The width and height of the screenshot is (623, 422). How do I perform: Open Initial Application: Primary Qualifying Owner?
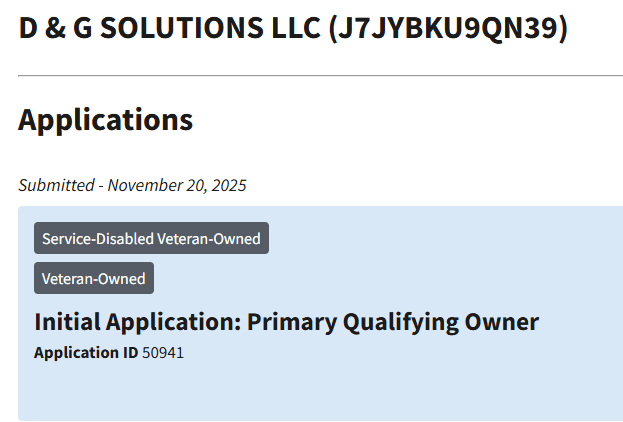pyautogui.click(x=286, y=321)
